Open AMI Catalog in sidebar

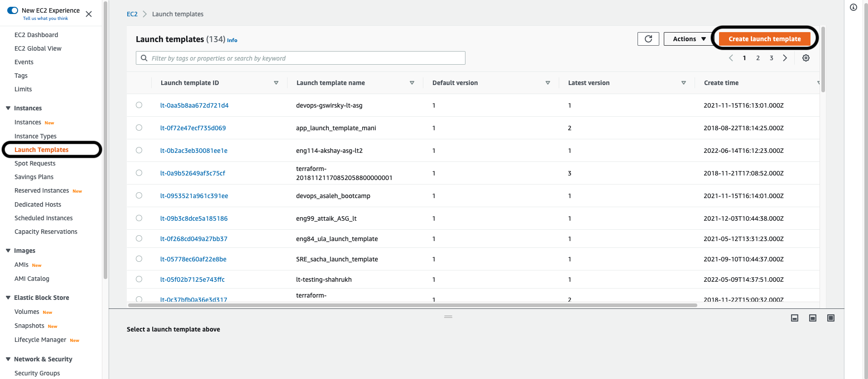(x=32, y=279)
